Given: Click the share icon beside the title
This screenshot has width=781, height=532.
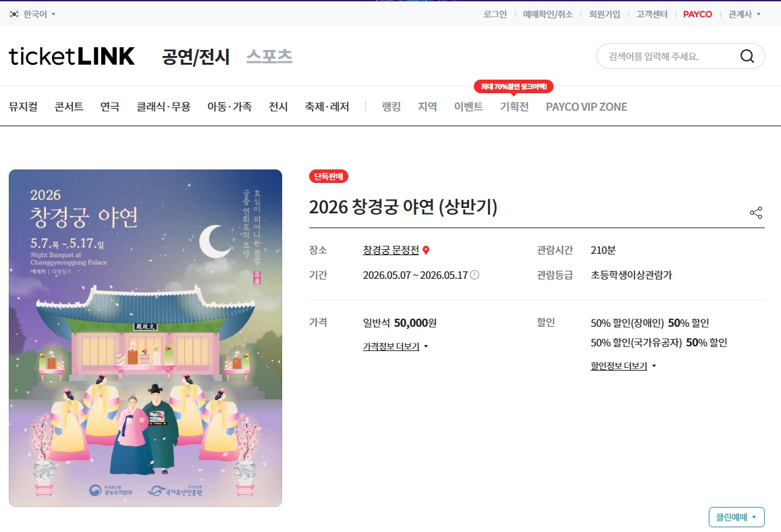Looking at the screenshot, I should [x=755, y=213].
